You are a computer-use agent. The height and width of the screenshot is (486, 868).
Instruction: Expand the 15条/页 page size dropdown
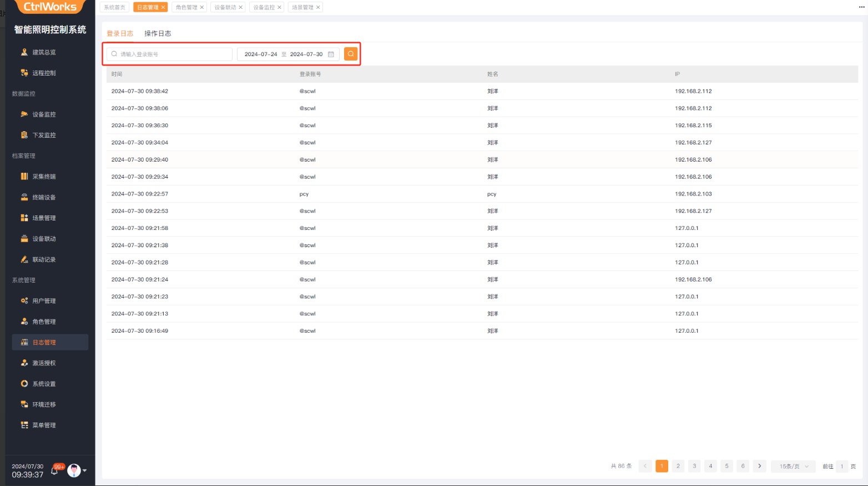793,466
